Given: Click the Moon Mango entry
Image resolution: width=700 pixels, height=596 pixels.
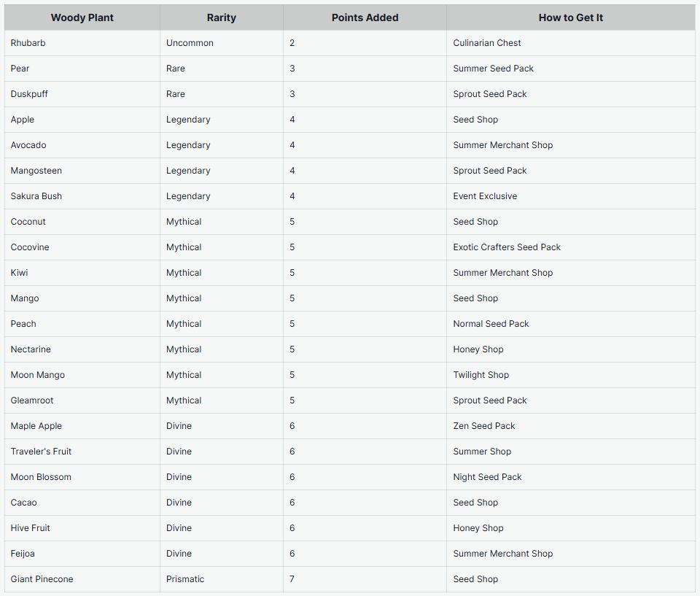Looking at the screenshot, I should click(38, 375).
